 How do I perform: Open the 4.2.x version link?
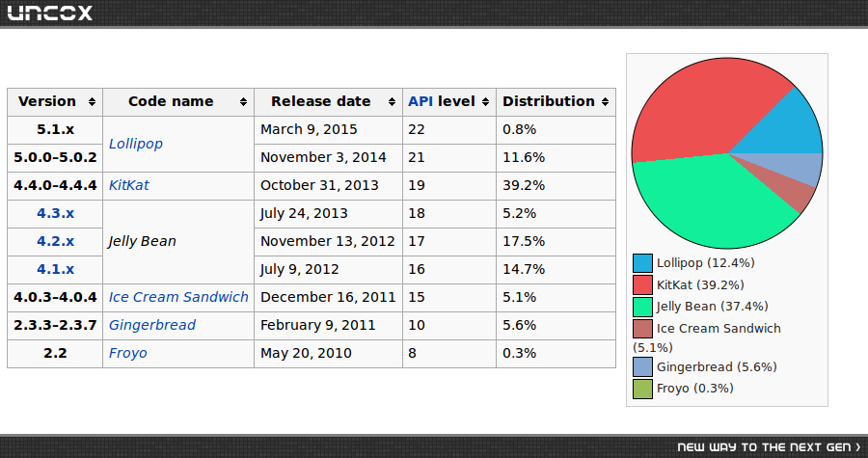point(55,242)
